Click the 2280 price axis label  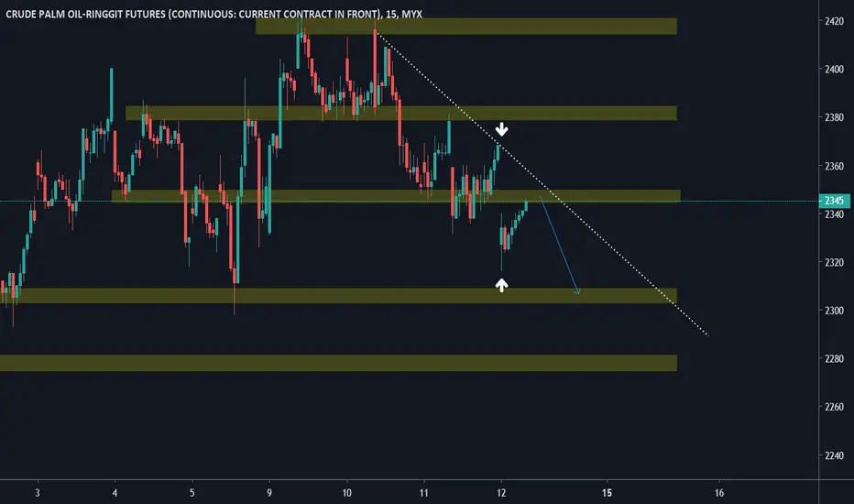[x=834, y=358]
